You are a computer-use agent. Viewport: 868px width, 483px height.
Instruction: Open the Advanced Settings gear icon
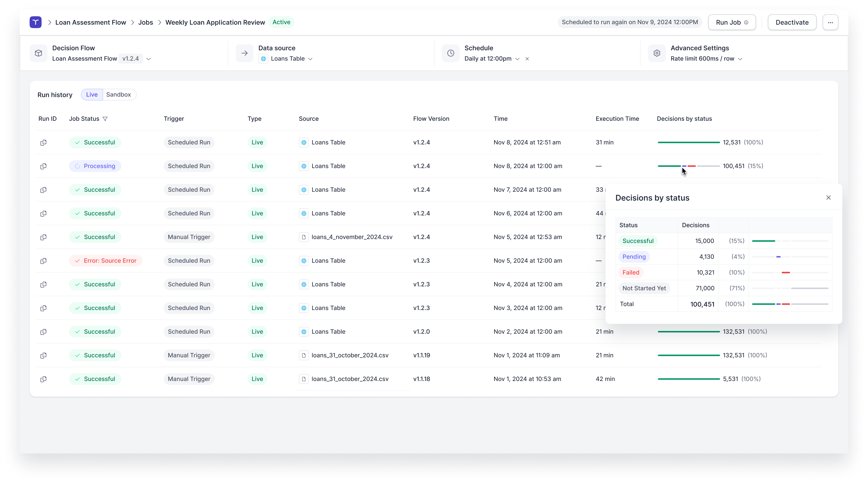(x=657, y=53)
